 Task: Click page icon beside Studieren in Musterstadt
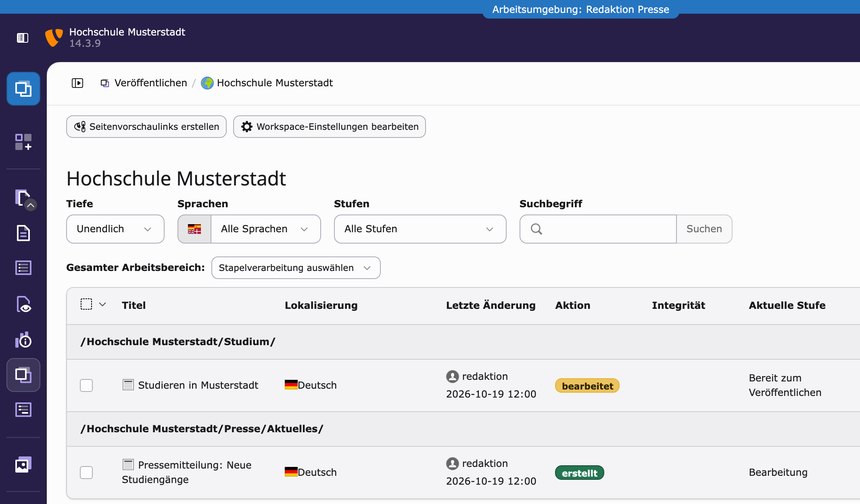click(128, 385)
